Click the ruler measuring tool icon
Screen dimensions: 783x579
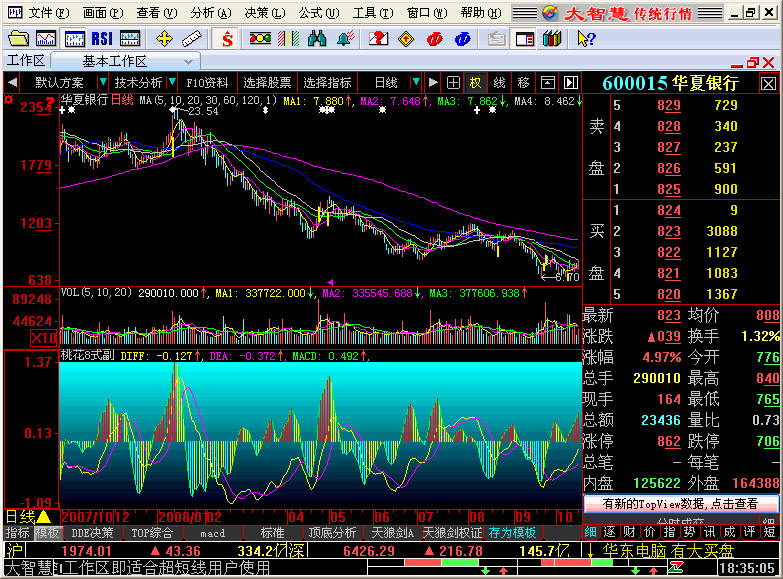pos(191,38)
